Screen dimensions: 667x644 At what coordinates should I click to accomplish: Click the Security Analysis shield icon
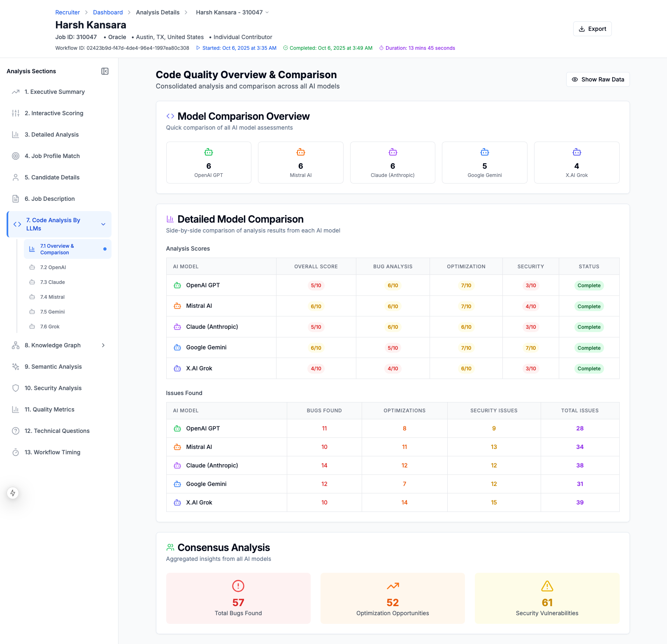tap(16, 388)
